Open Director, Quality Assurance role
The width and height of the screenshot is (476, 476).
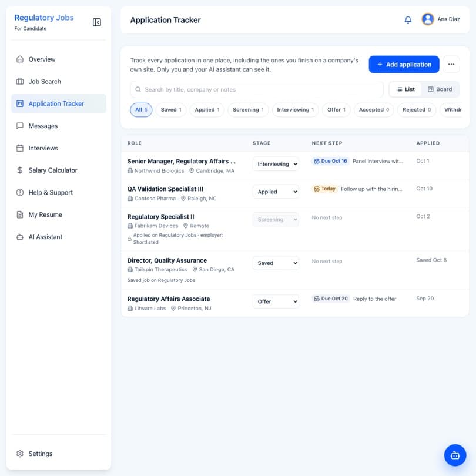pyautogui.click(x=167, y=260)
